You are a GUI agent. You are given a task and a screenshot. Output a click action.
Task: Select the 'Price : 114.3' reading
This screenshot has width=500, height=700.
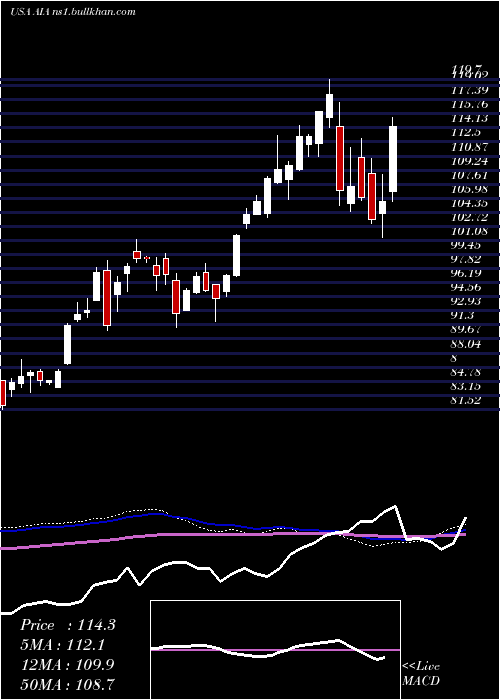68,625
